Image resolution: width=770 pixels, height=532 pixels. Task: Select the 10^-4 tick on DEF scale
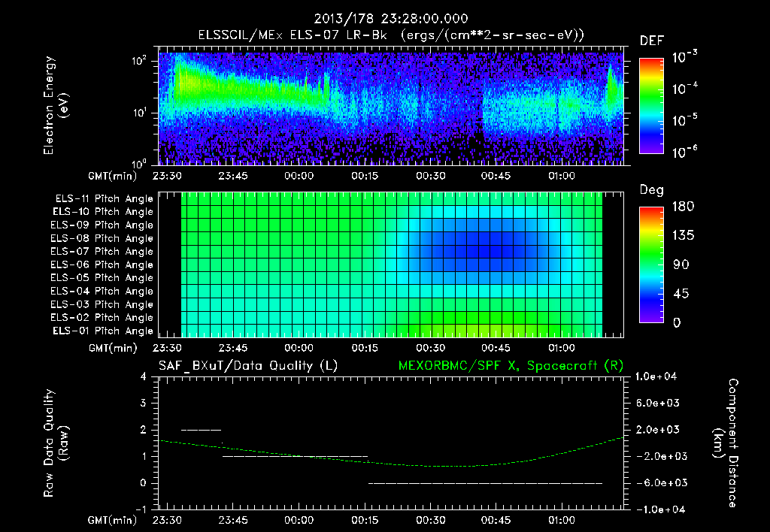[684, 89]
